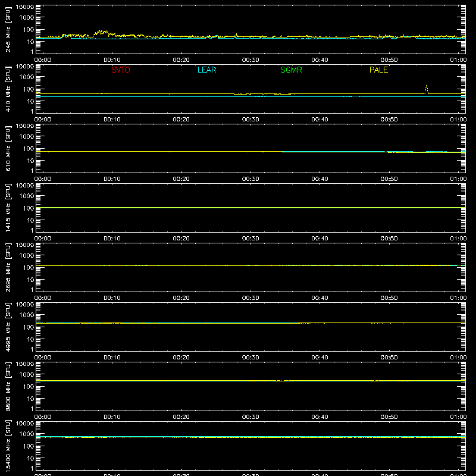This screenshot has width=476, height=476.
Task: Click the 00:50 time label under 610 MHz plot
Action: [389, 179]
